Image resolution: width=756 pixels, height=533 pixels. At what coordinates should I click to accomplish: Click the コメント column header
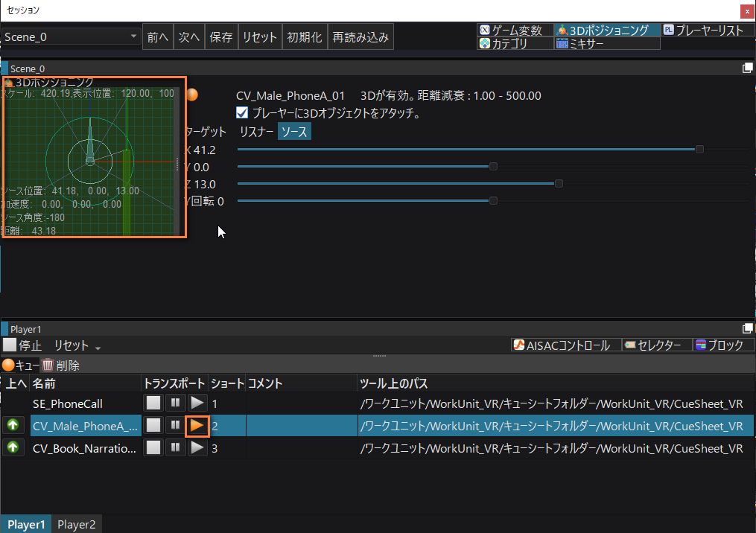coord(302,383)
